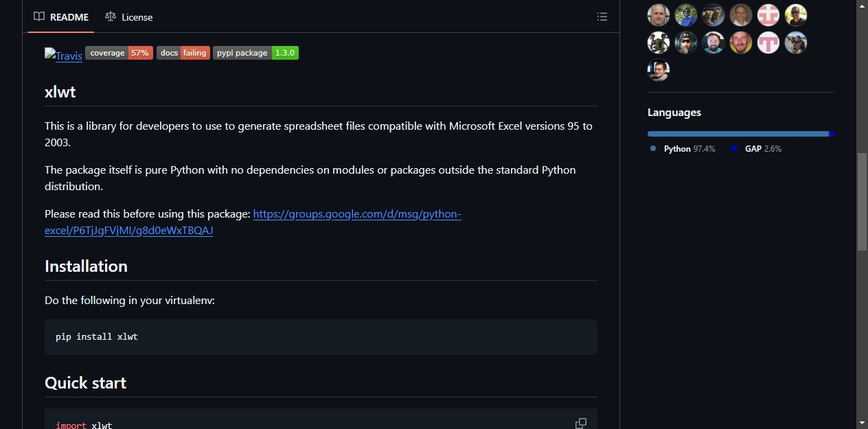Open the lone avatar in bottom row
The image size is (868, 429).
[659, 70]
